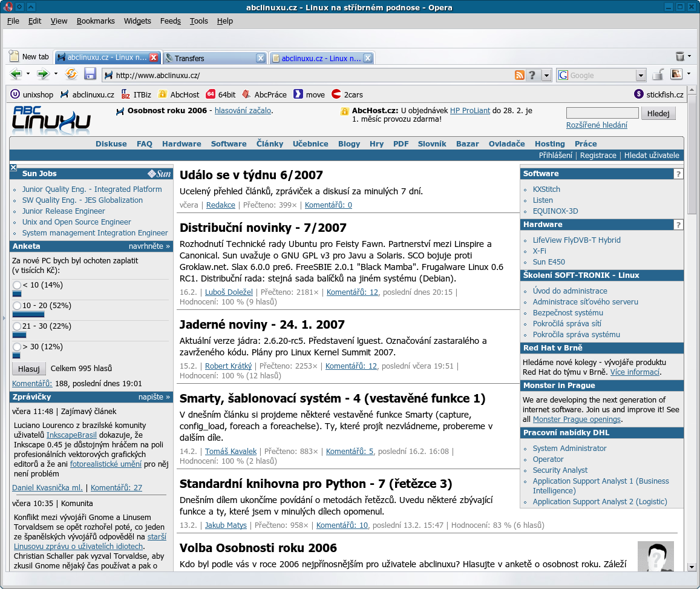
Task: Open the AbcHost bookmark icon
Action: click(163, 94)
